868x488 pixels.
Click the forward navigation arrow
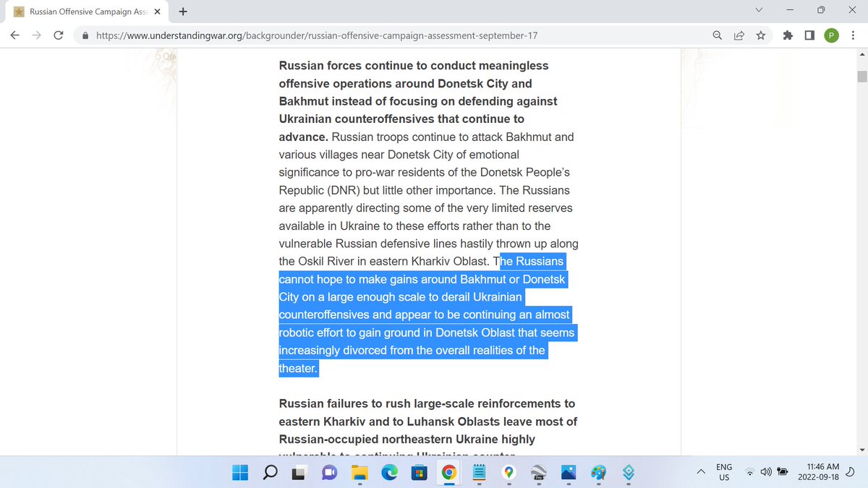tap(36, 35)
